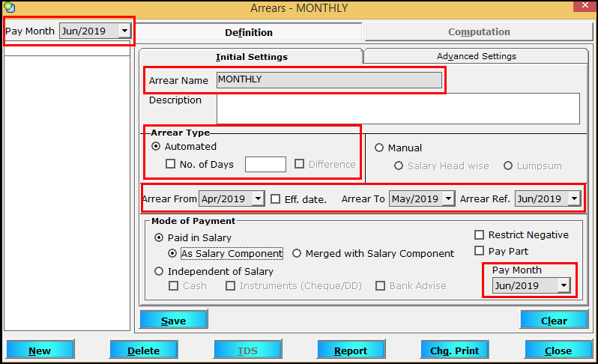This screenshot has height=364, width=598.
Task: Select the Automated arrear type
Action: [x=156, y=146]
